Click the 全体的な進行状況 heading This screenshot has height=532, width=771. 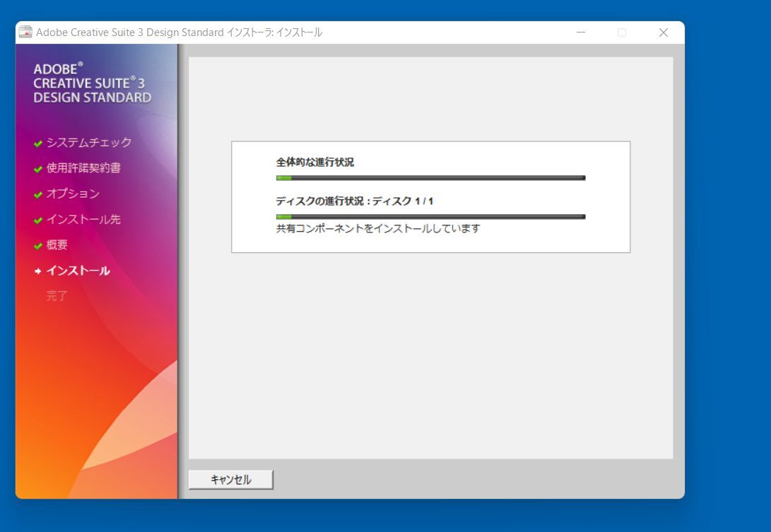pos(315,162)
